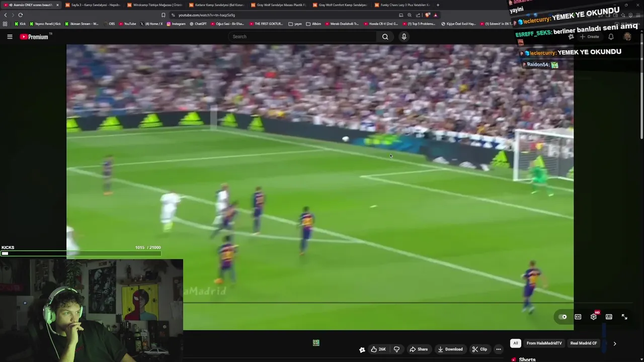Click the Create button

(x=590, y=37)
